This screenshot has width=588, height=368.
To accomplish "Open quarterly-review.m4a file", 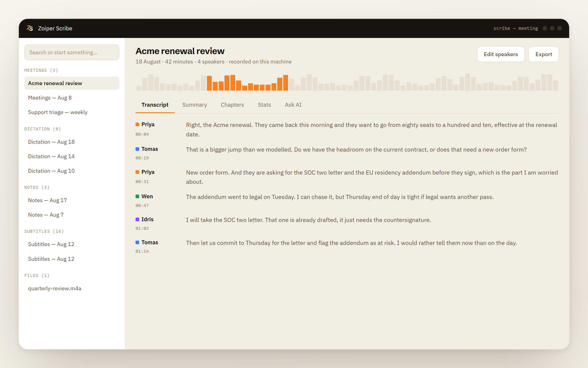I will (x=72, y=288).
